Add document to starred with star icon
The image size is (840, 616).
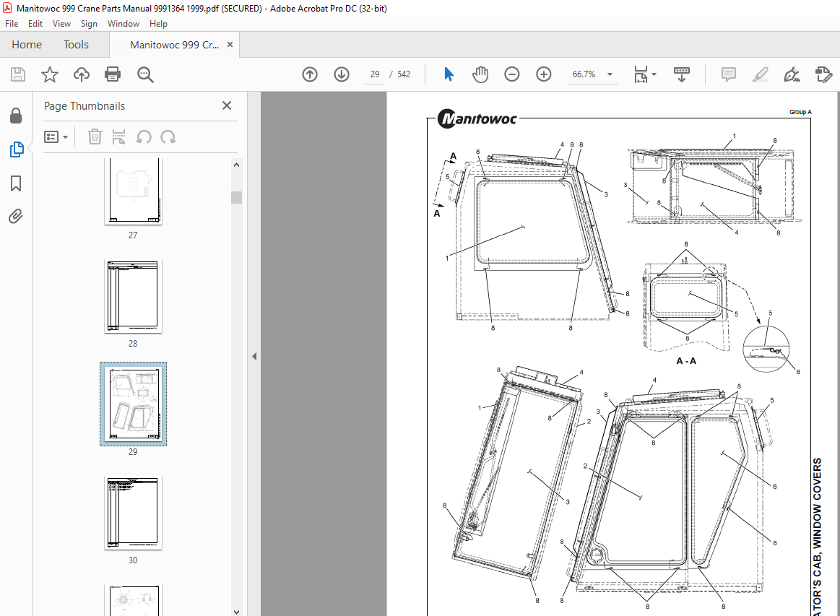tap(50, 74)
